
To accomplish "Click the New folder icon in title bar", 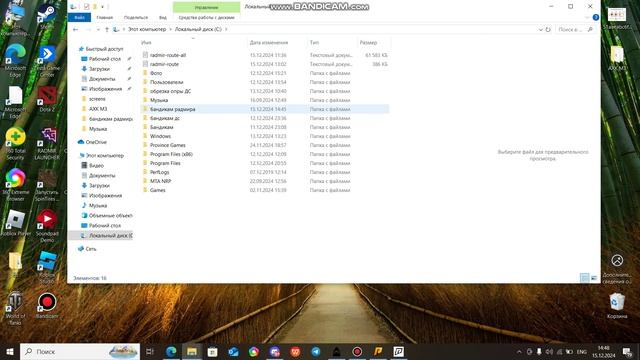I will coord(95,7).
